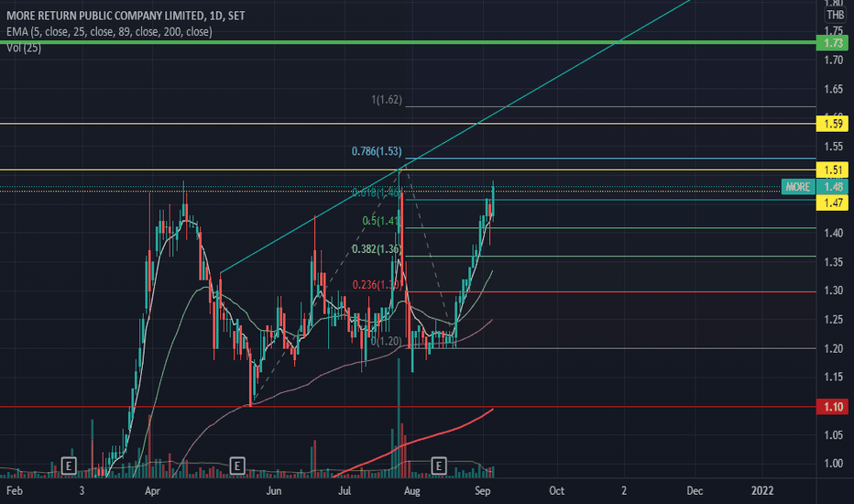The width and height of the screenshot is (854, 504).
Task: Click the Fibonacci 0.5(1.41) level label
Action: [x=382, y=221]
